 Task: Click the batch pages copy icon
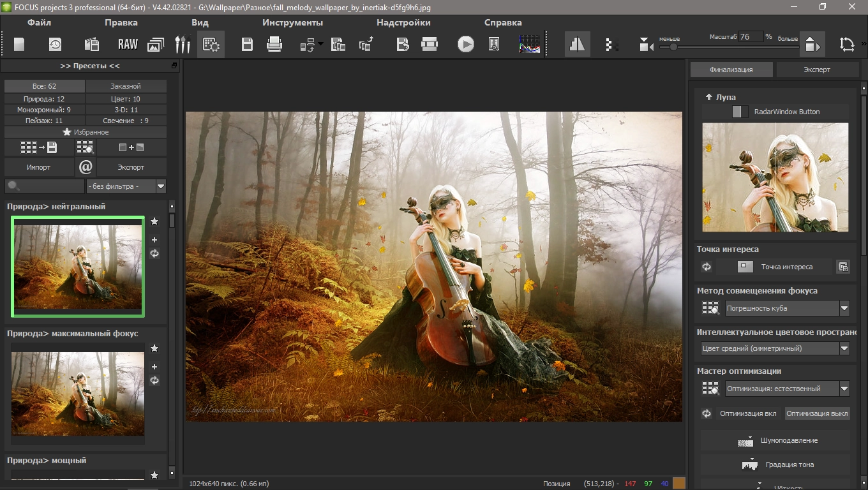tap(338, 44)
